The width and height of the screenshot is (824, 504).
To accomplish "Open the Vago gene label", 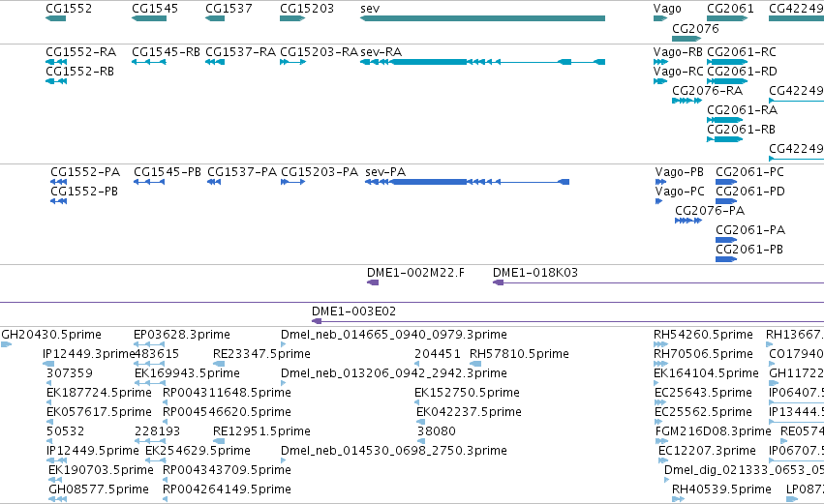I will tap(667, 9).
